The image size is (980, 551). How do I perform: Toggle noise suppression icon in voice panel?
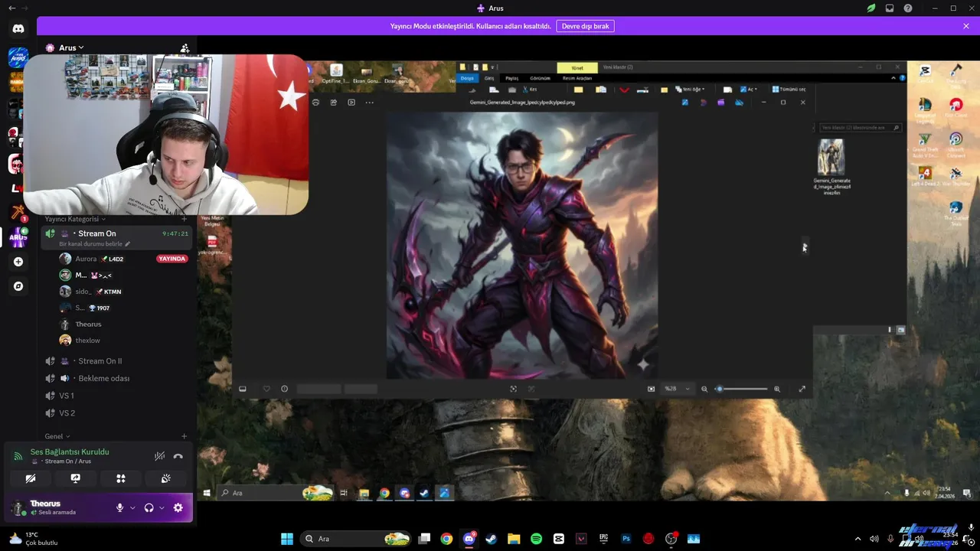point(159,456)
